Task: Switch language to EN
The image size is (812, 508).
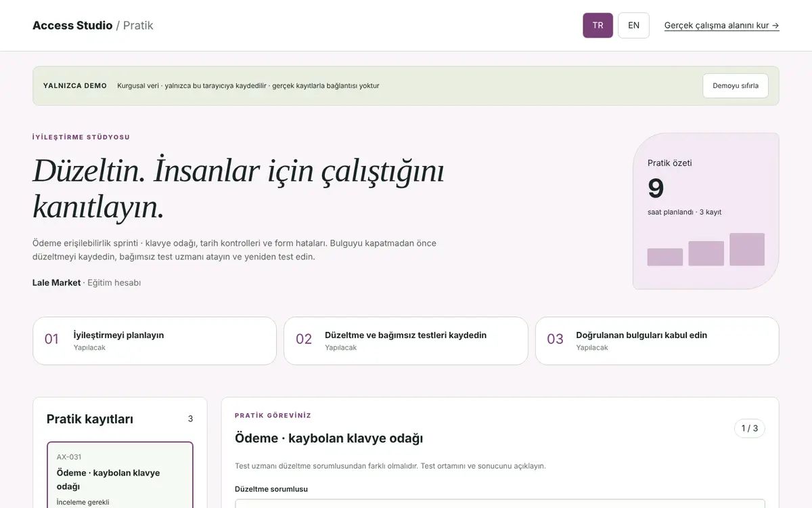Action: click(x=633, y=25)
